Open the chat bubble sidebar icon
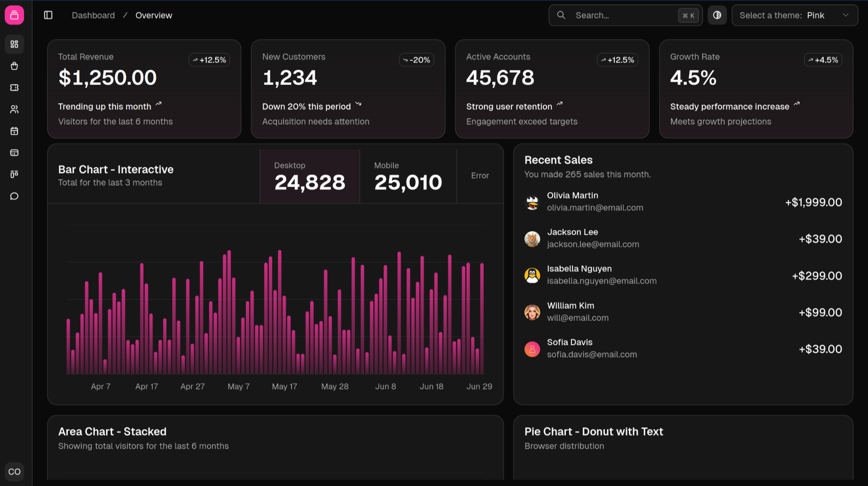The image size is (868, 486). pyautogui.click(x=14, y=196)
